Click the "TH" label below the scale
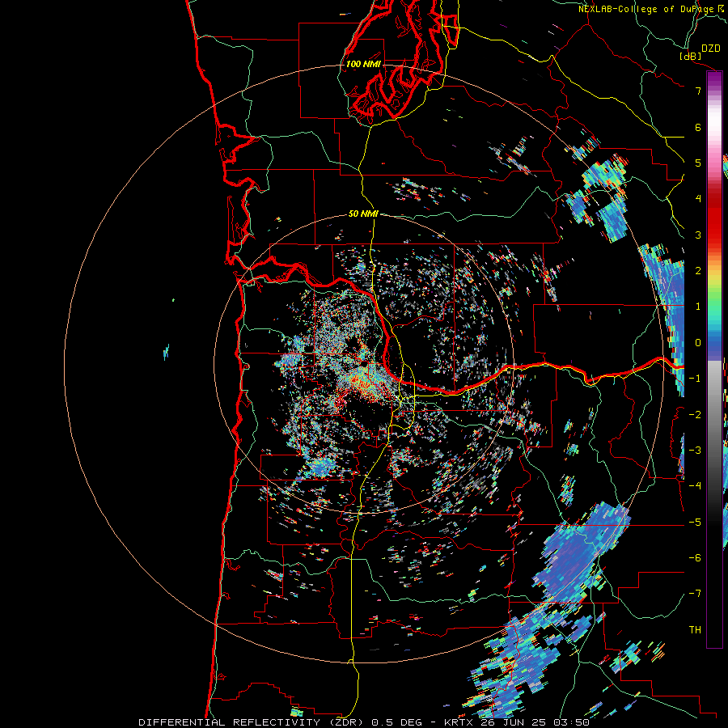This screenshot has width=728, height=728. click(695, 630)
